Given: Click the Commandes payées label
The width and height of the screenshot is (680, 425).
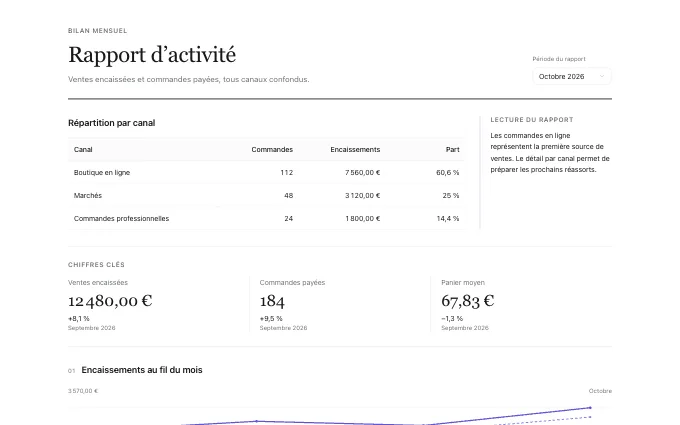Looking at the screenshot, I should click(x=292, y=283).
